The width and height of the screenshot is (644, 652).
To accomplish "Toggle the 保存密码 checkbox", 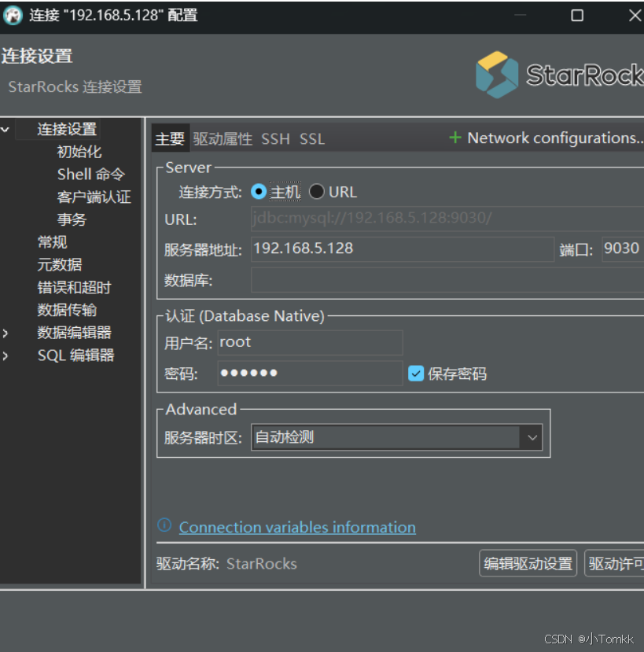I will click(416, 374).
